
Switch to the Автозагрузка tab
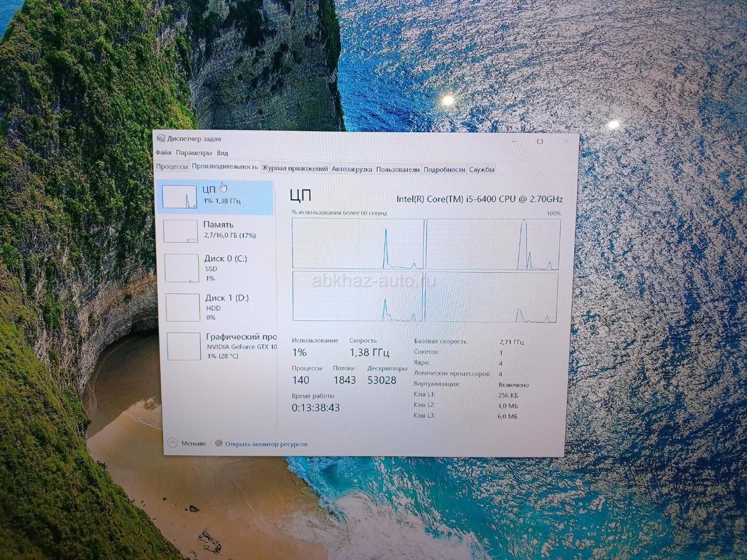352,169
